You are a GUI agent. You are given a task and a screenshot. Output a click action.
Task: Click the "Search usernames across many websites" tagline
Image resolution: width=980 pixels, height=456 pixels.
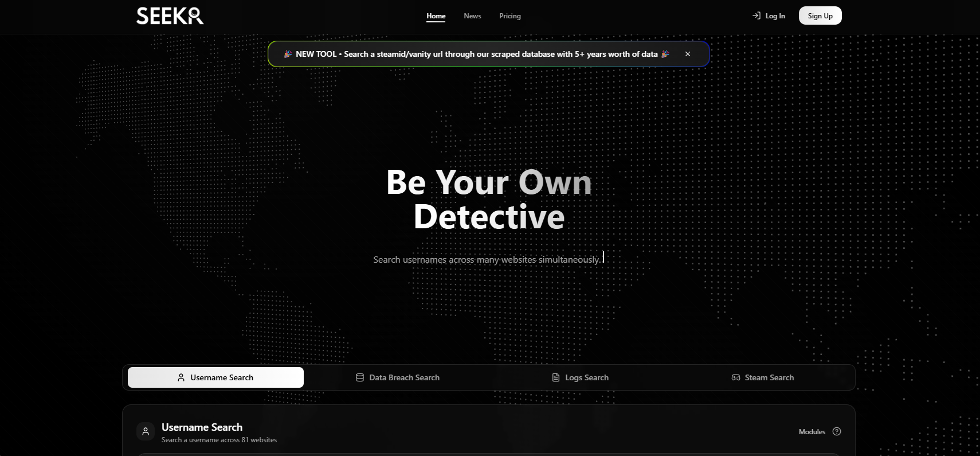point(487,259)
